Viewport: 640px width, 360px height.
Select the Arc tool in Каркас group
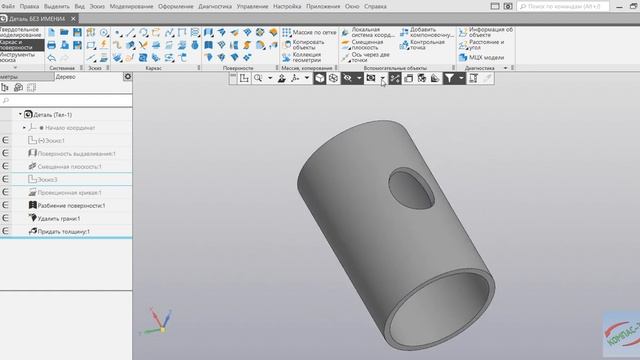(x=143, y=33)
